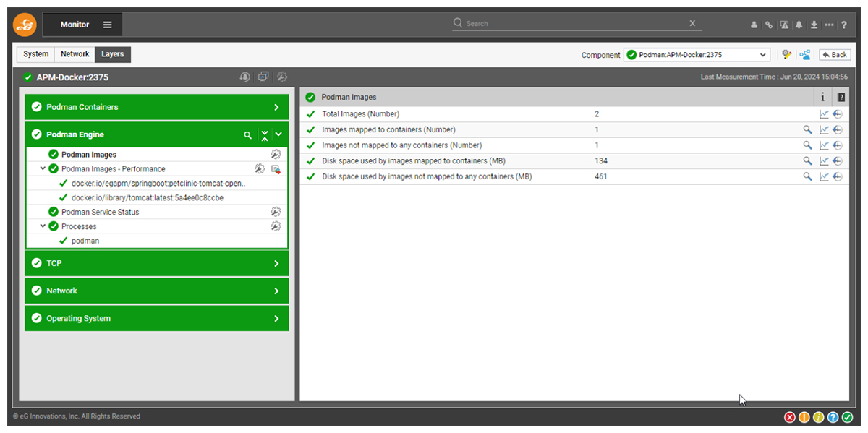The image size is (868, 433).
Task: Open the alarm monitor icon in header
Action: [x=784, y=25]
